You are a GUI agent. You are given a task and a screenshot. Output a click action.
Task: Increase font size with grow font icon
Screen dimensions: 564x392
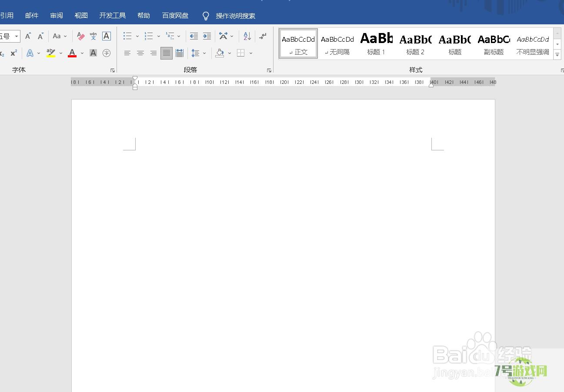click(28, 36)
